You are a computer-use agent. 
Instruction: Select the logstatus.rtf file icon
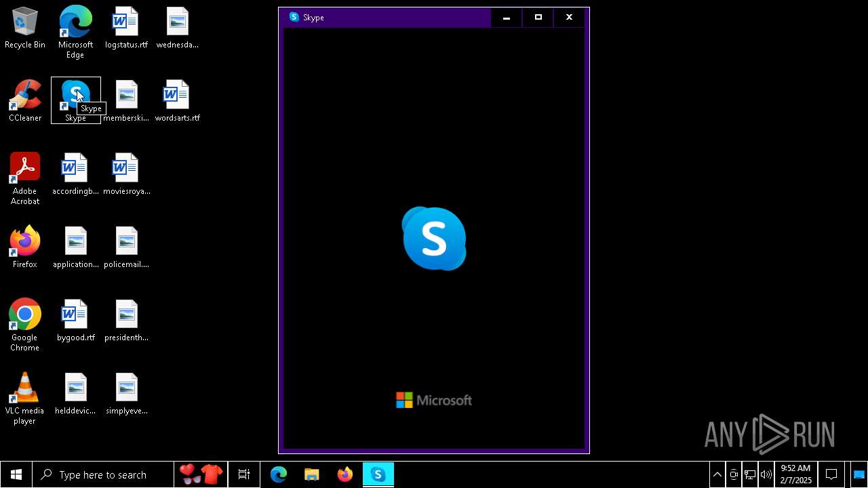coord(126,28)
